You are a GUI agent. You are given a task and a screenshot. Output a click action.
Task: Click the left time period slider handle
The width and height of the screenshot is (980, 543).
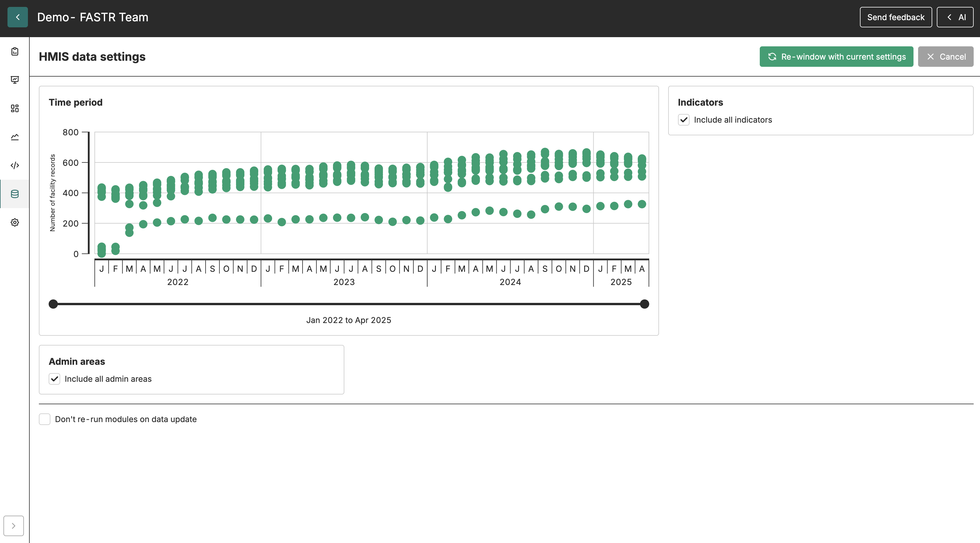[x=53, y=304]
